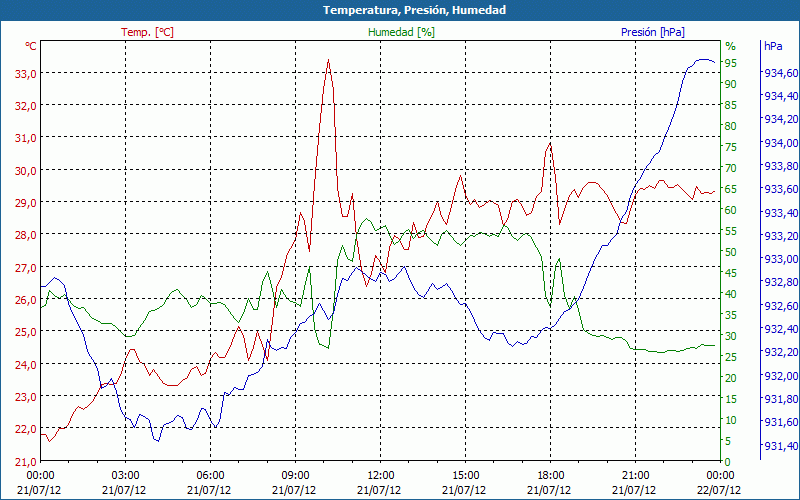Click the green "%" axis unit label
This screenshot has width=800, height=500.
(731, 46)
